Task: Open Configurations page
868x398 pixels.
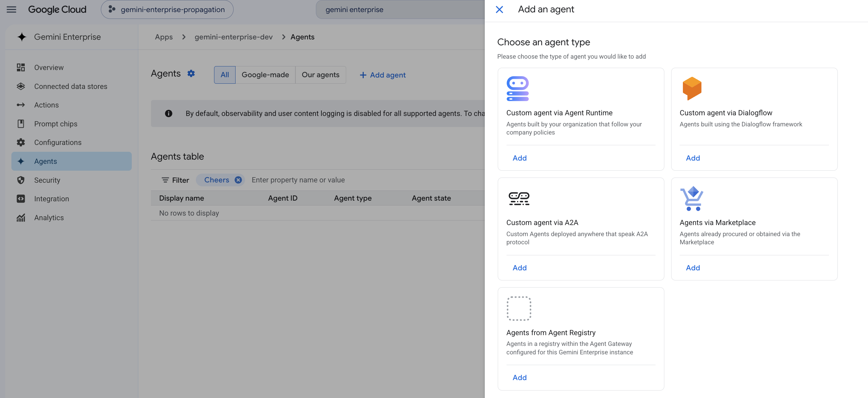Action: tap(72, 142)
